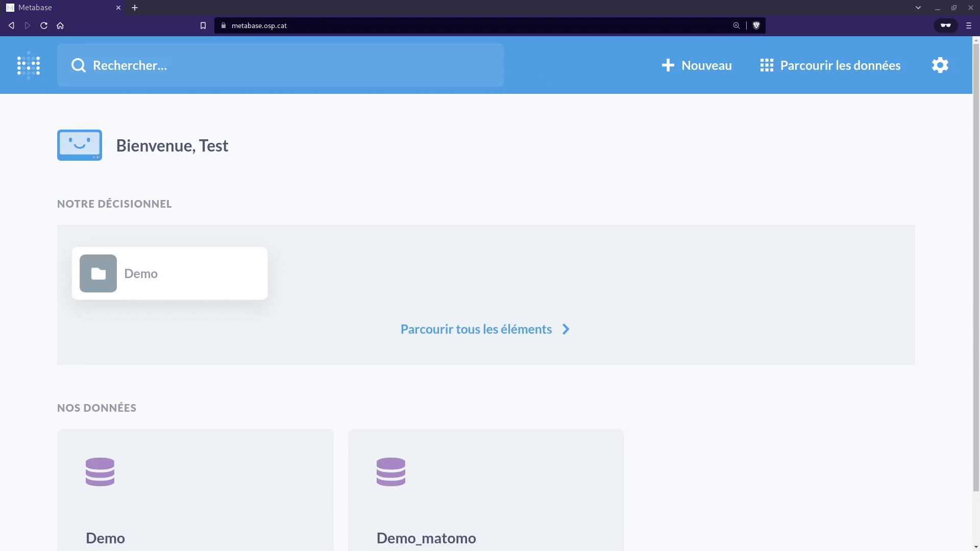Click the database icon on Demo card
This screenshot has height=551, width=980.
[100, 472]
